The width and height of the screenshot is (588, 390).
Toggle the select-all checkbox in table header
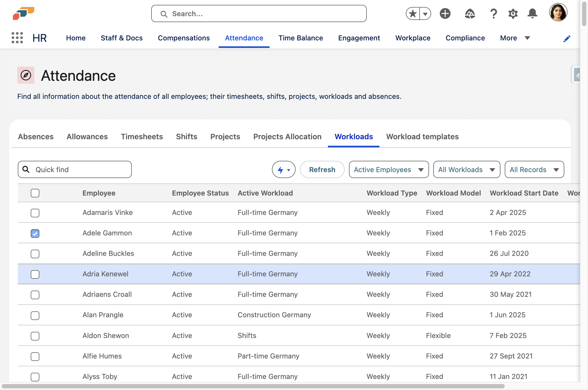[x=35, y=193]
